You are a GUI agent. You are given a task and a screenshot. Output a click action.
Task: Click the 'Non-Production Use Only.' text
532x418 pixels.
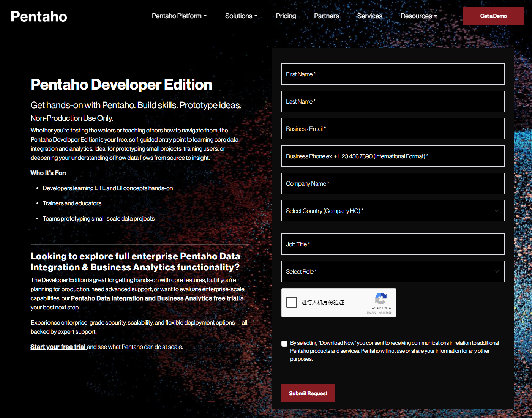(72, 118)
